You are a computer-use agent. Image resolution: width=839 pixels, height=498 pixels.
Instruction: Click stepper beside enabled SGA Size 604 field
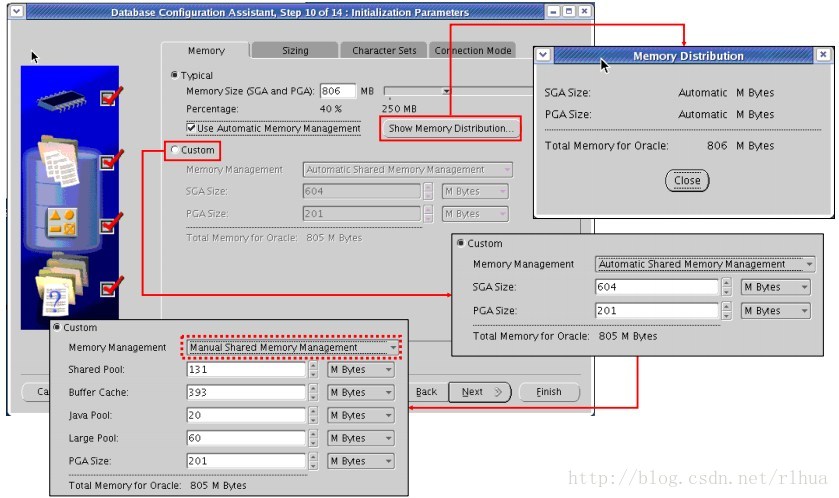[x=726, y=287]
